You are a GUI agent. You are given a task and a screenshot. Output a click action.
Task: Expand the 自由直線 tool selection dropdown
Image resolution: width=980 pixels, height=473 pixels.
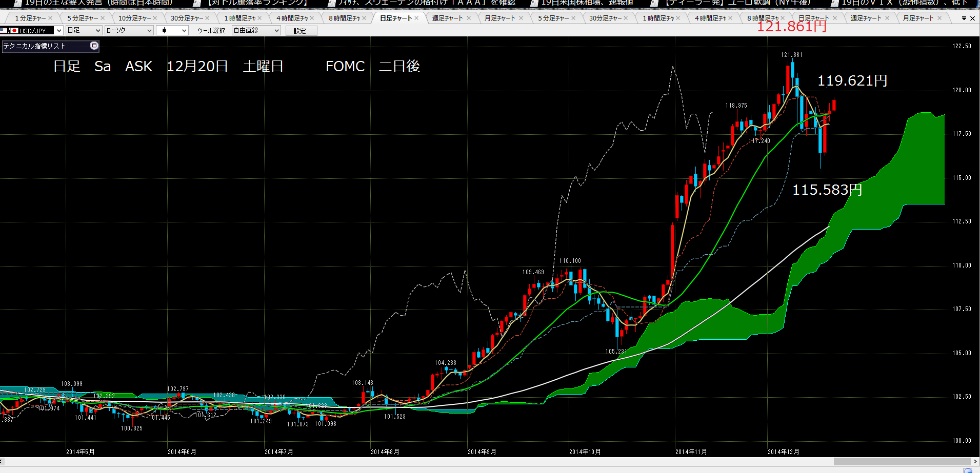pos(256,31)
